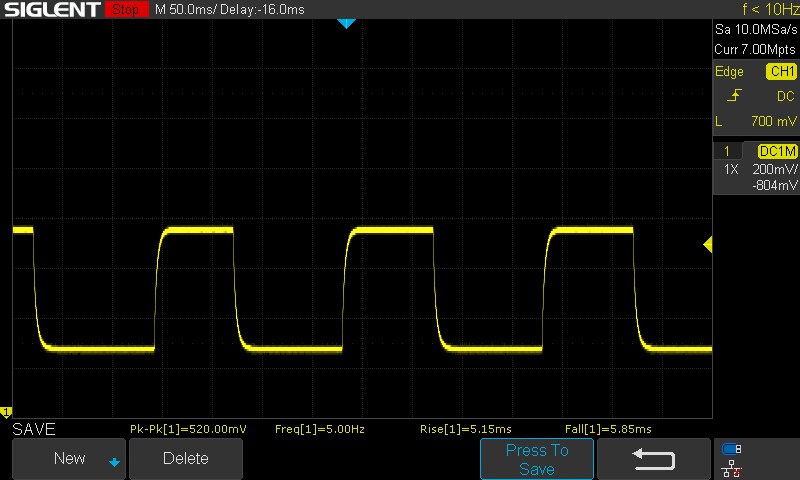Click the Fall[1]=5.85ms measurement
Image resolution: width=800 pixels, height=480 pixels.
point(608,429)
